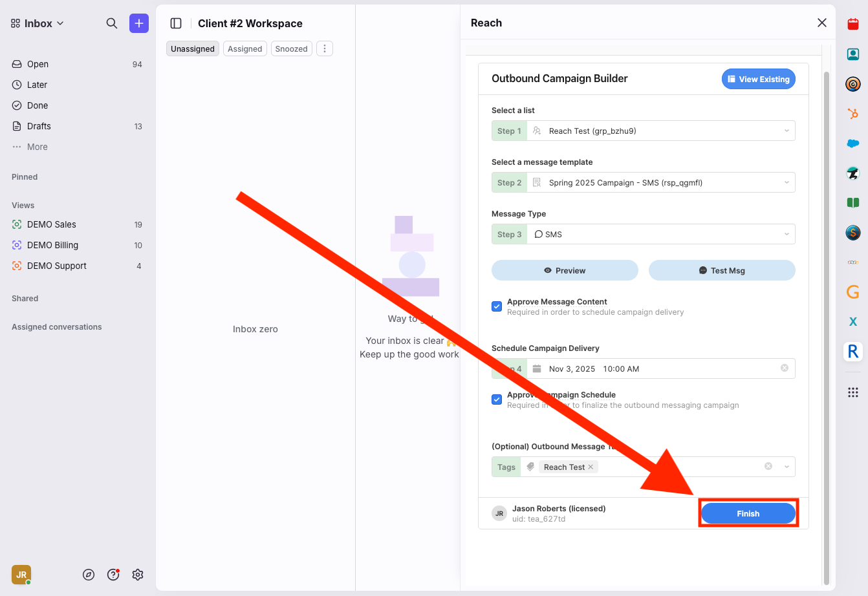Remove the Reach Test tag
The width and height of the screenshot is (868, 596).
(x=591, y=467)
